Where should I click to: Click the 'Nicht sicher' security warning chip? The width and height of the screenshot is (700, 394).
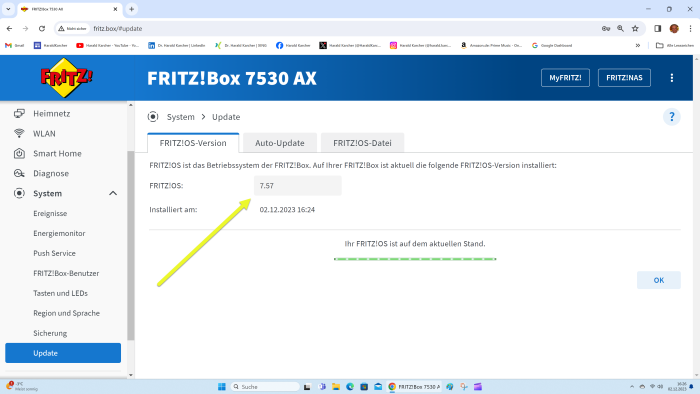point(72,29)
